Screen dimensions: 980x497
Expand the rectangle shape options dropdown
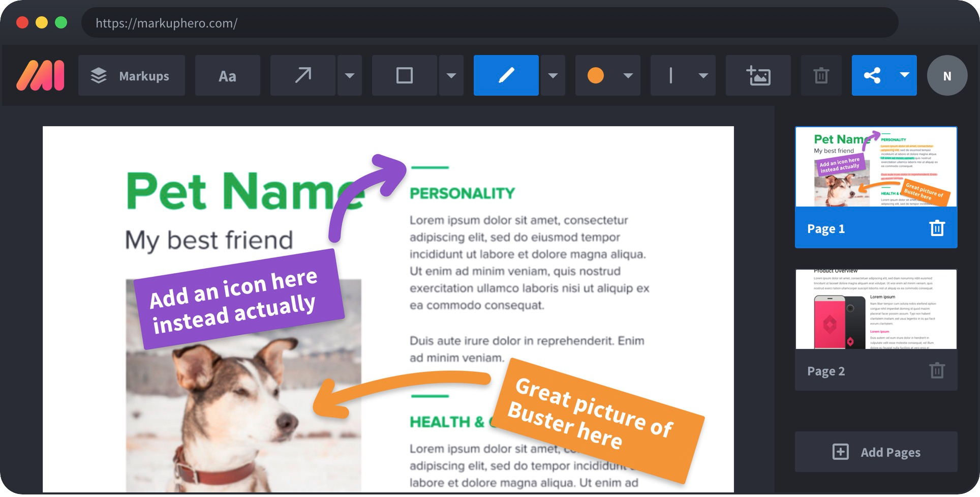(451, 76)
